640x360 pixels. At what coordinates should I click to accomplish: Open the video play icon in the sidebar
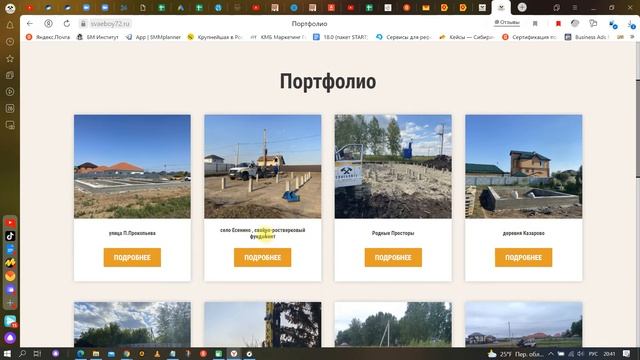click(10, 92)
